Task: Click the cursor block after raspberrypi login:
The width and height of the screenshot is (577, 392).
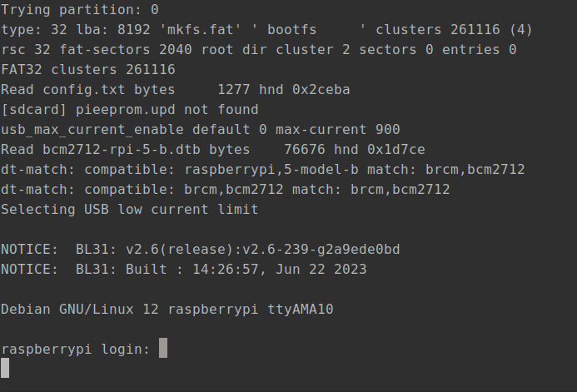Action: (163, 348)
